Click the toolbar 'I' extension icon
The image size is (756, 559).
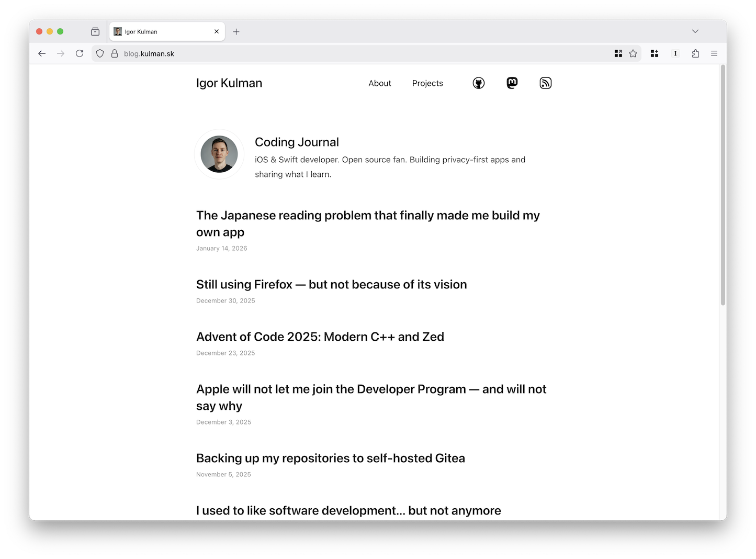(x=675, y=53)
